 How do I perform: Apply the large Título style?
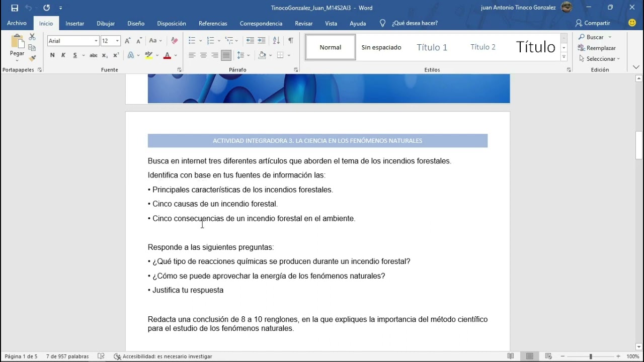pos(535,47)
